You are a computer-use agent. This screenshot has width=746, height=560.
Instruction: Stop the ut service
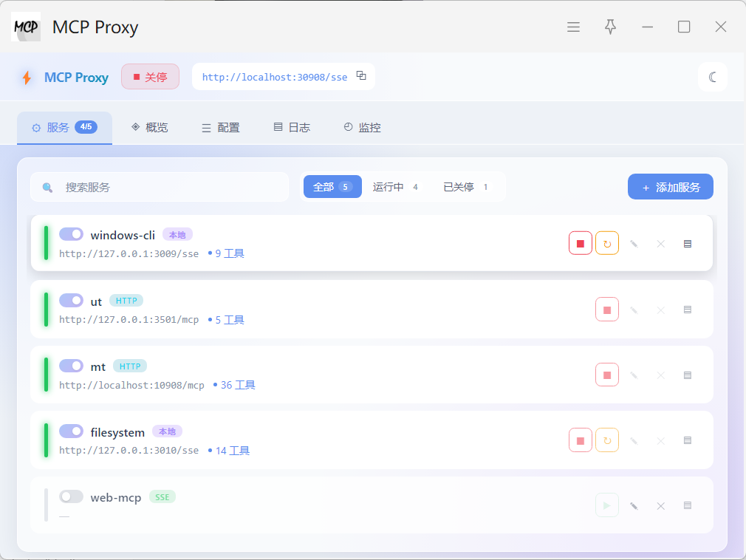606,310
